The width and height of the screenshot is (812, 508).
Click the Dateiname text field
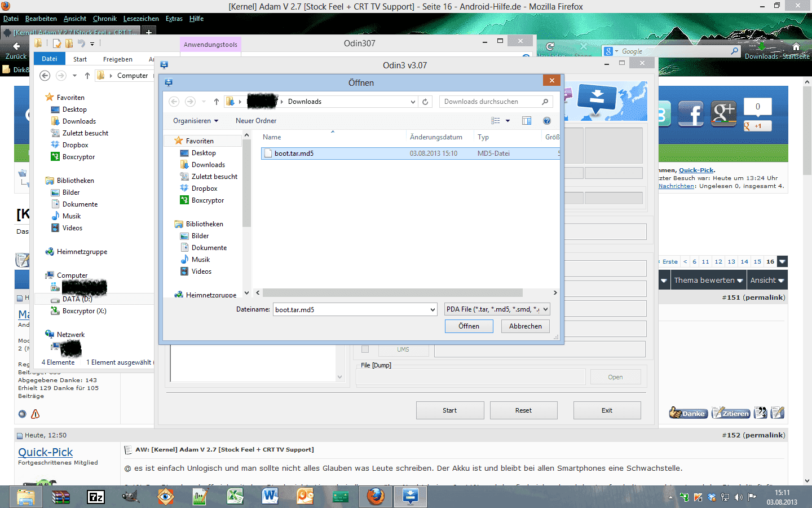352,309
